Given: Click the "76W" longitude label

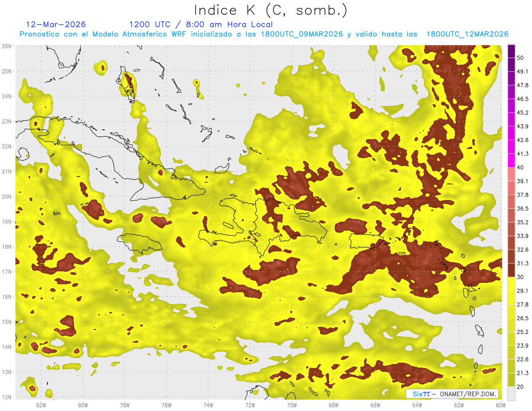Looking at the screenshot, I should point(166,405).
